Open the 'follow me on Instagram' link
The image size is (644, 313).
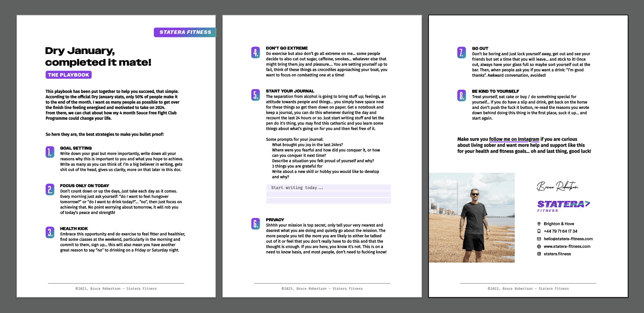click(x=514, y=139)
